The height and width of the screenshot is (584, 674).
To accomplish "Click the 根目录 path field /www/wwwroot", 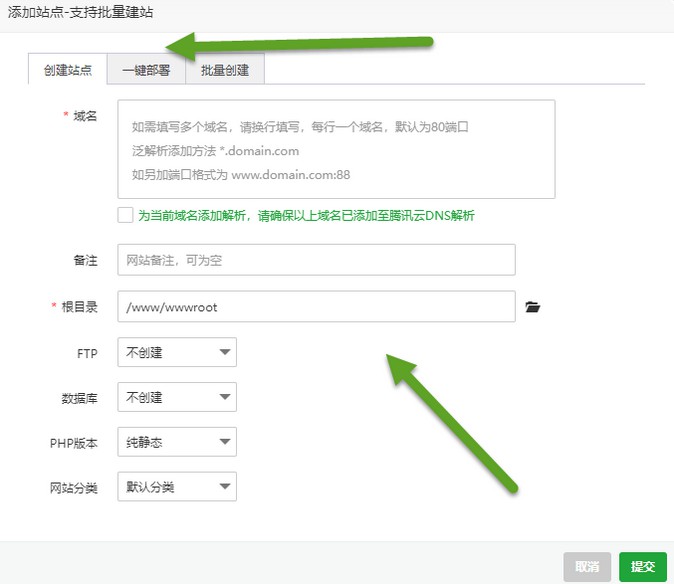I will tap(316, 306).
